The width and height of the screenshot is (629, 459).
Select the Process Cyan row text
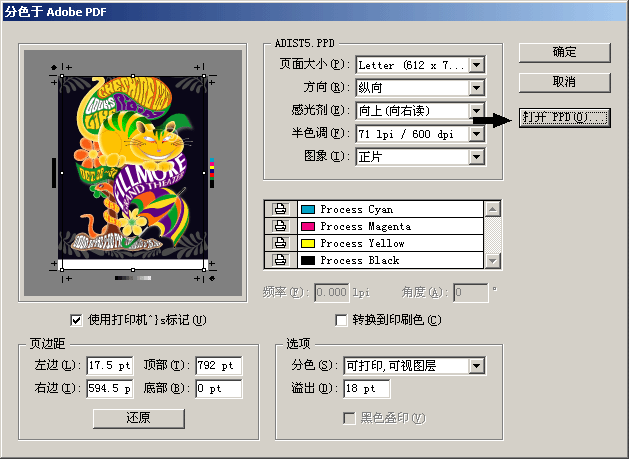point(357,209)
